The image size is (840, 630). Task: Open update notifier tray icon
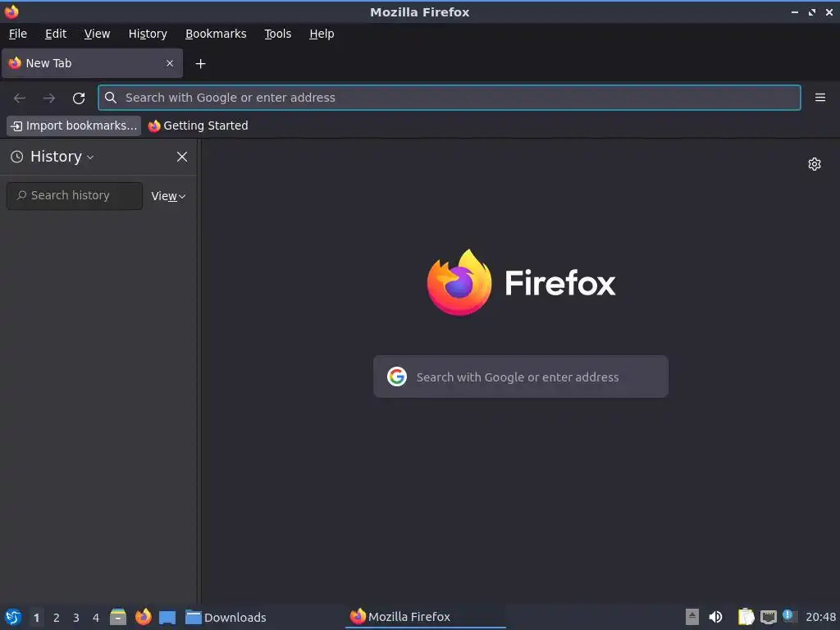tap(789, 616)
